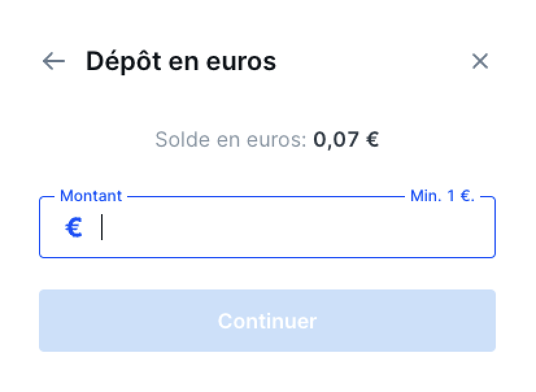Close the Dépôt en euros dialog
This screenshot has height=392, width=536.
pos(480,61)
